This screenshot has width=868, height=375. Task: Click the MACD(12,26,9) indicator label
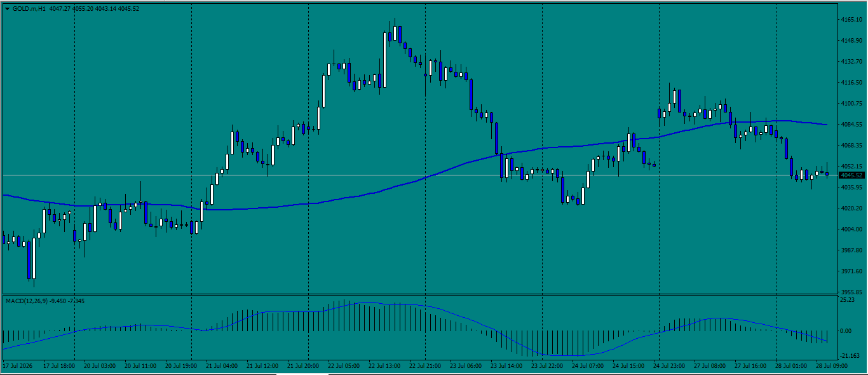[28, 300]
